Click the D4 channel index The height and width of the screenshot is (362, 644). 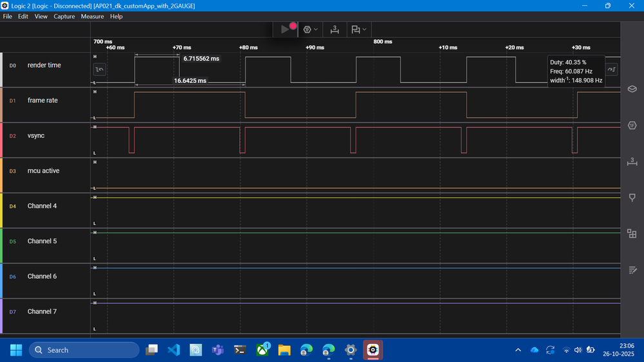(x=13, y=207)
